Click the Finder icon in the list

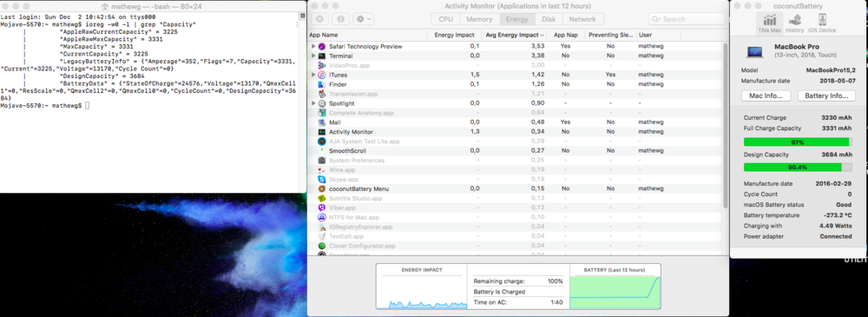(322, 84)
